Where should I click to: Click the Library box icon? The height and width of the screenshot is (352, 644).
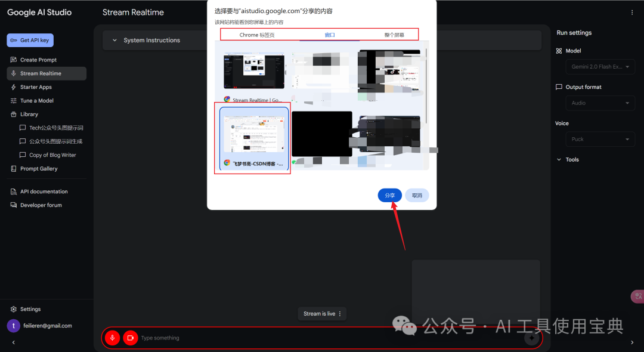(x=14, y=114)
